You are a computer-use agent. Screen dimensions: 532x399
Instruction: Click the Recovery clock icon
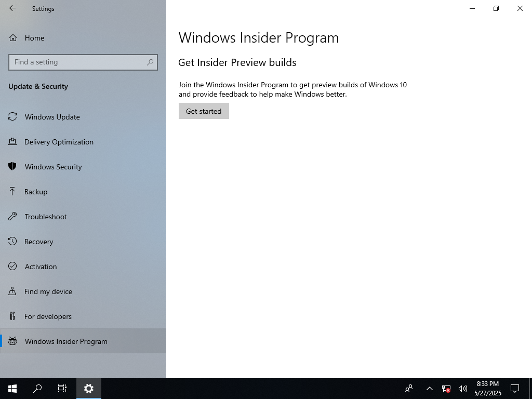12,242
